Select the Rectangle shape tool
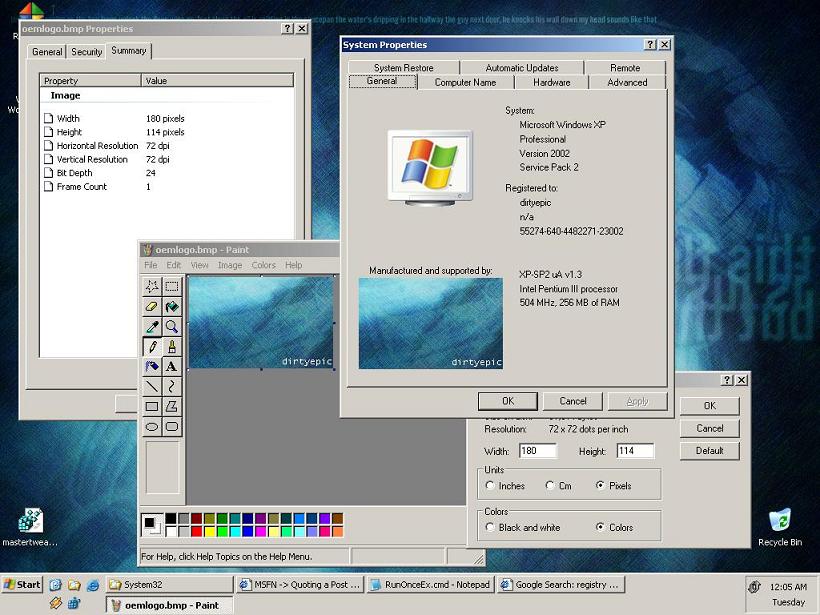820x615 pixels. 152,406
